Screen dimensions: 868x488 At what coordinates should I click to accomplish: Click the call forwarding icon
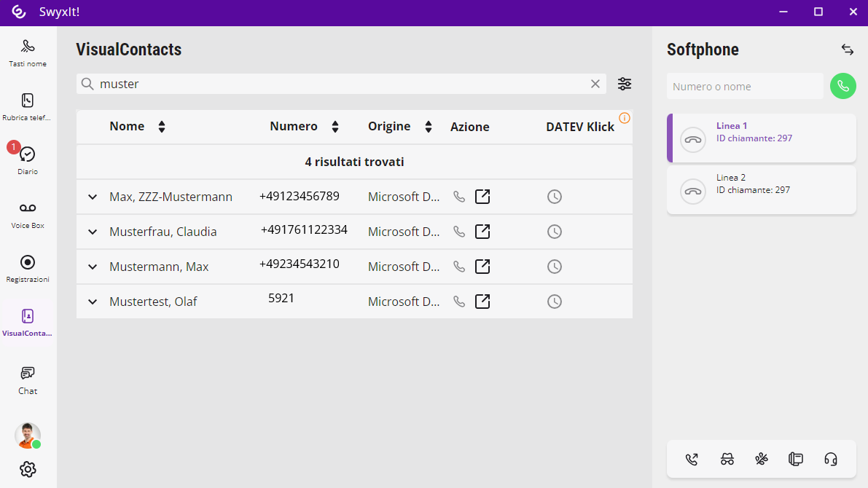point(692,459)
